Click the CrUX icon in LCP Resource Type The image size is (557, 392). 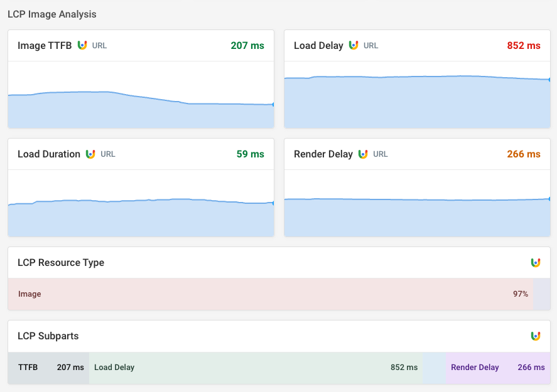tap(535, 263)
